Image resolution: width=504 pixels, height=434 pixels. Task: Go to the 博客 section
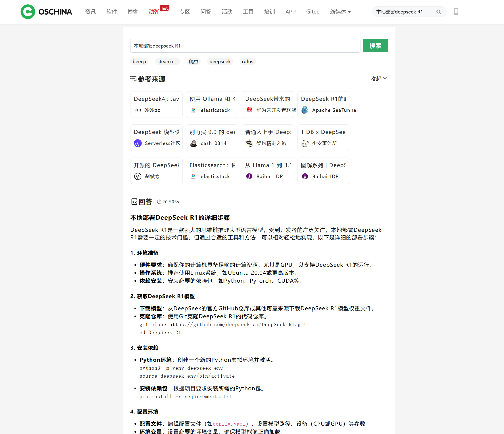click(133, 12)
